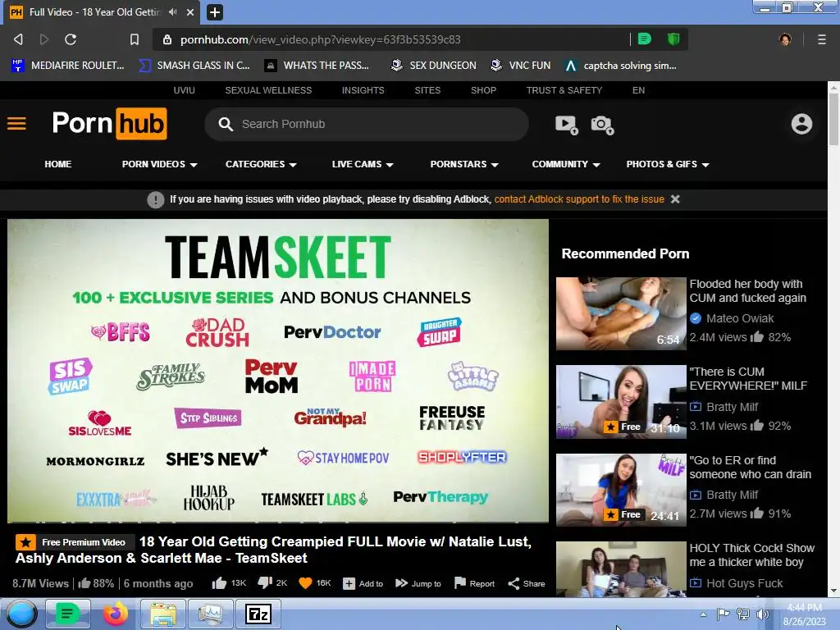This screenshot has width=840, height=630.
Task: Open the Add to playlist option
Action: click(x=363, y=583)
